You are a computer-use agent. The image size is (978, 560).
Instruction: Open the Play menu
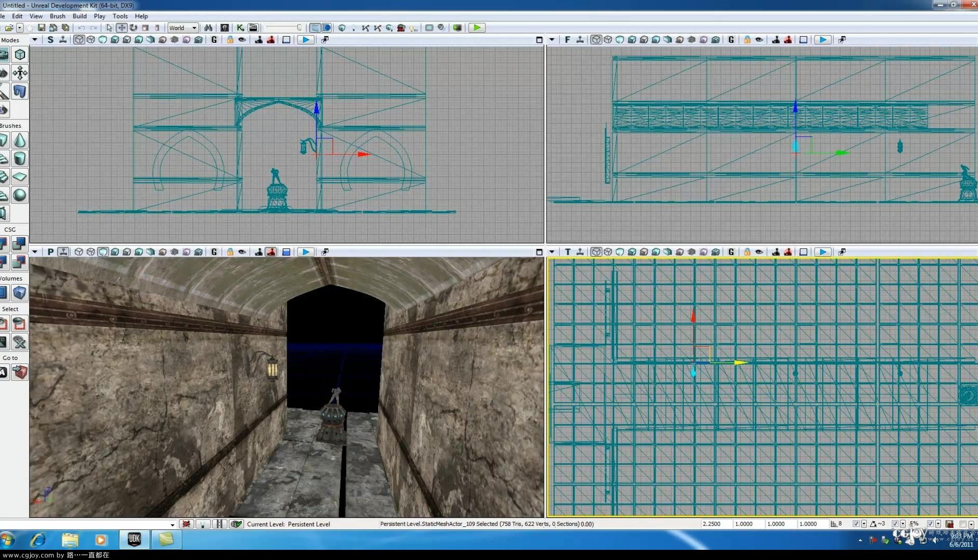(x=100, y=16)
